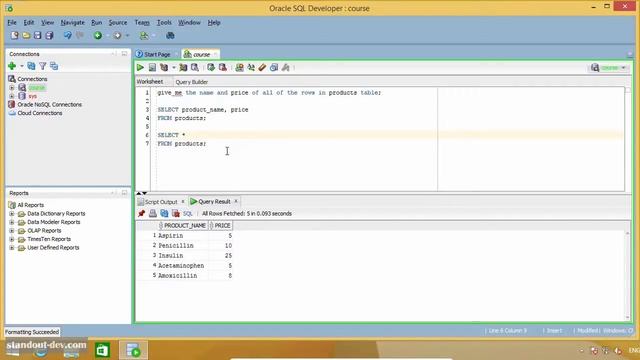Open the Navigate menu
The image size is (640, 360).
click(73, 22)
